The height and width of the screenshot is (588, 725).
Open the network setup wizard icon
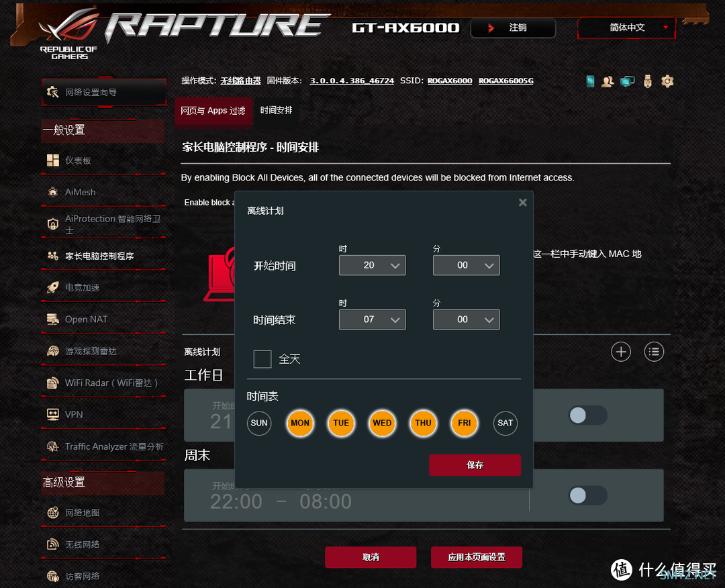(x=53, y=92)
